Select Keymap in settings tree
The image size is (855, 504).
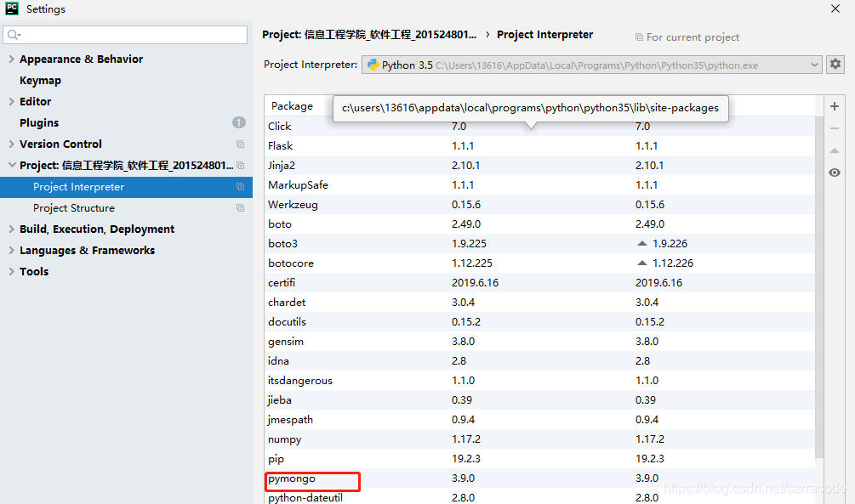pyautogui.click(x=40, y=80)
